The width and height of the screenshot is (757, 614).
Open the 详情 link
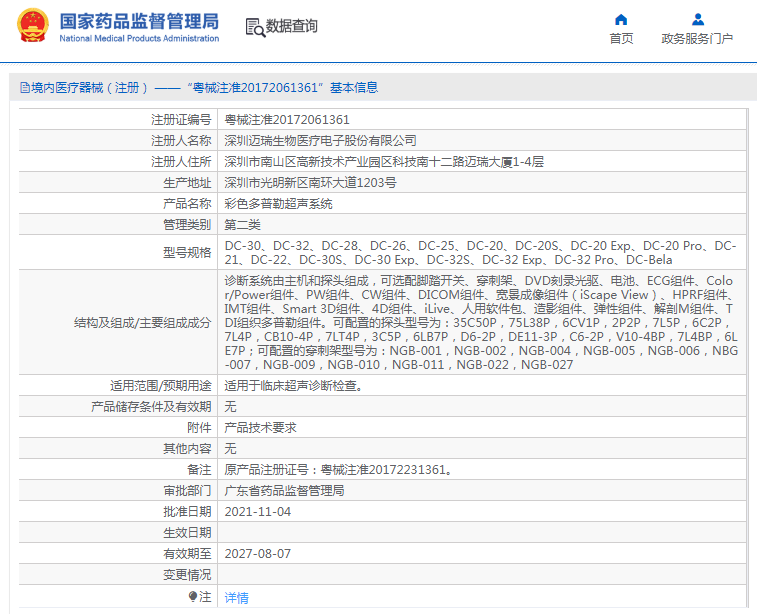[x=237, y=598]
